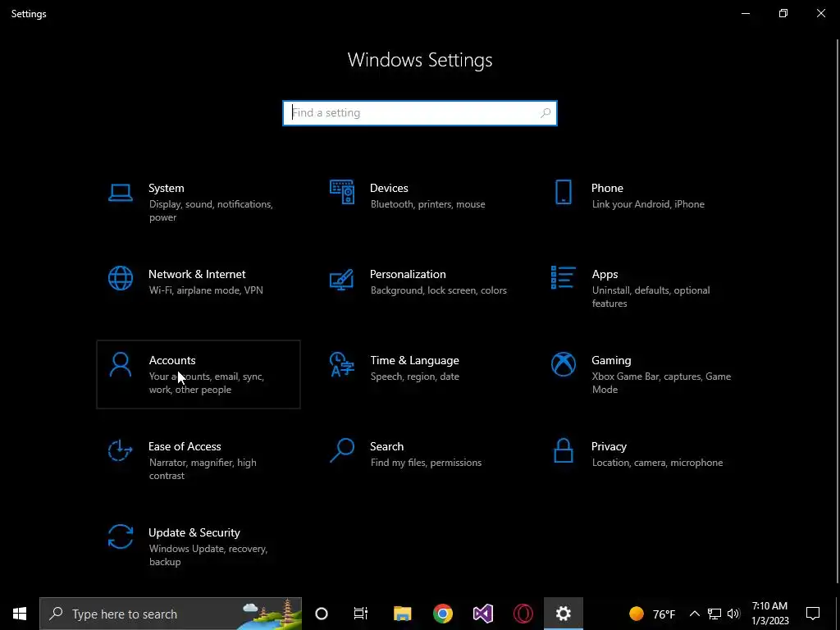This screenshot has height=630, width=840.
Task: Open the Time & Language icon
Action: point(342,364)
